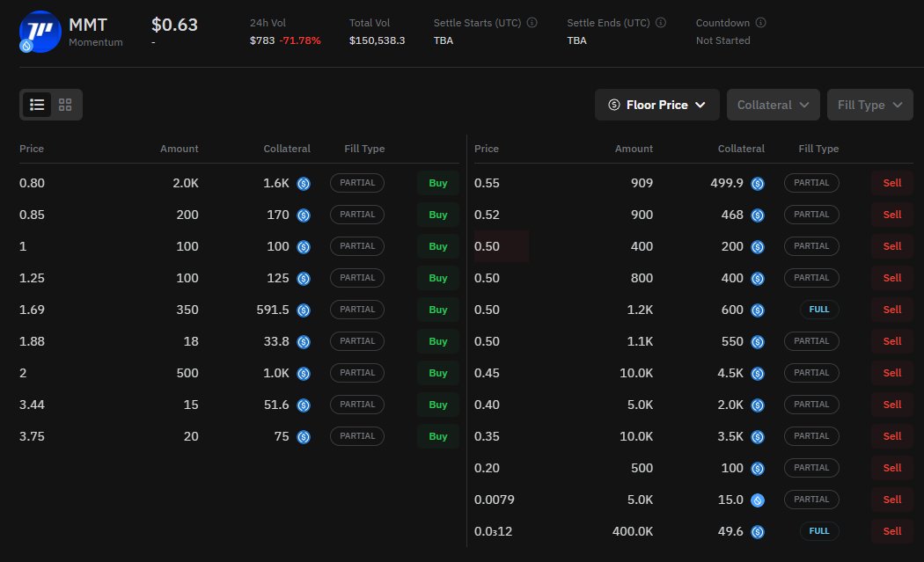Viewport: 924px width, 562px height.
Task: Buy the 0.85 price offer
Action: pyautogui.click(x=438, y=215)
